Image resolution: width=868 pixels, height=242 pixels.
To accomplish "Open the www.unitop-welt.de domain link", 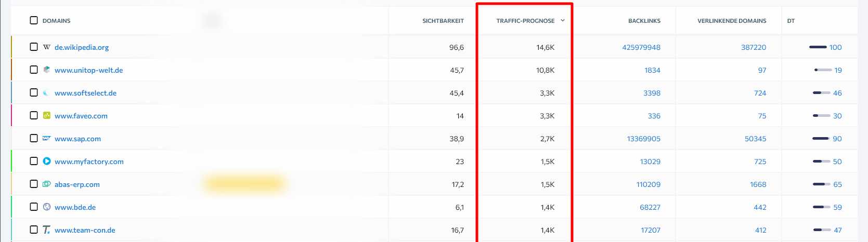I will pos(89,70).
